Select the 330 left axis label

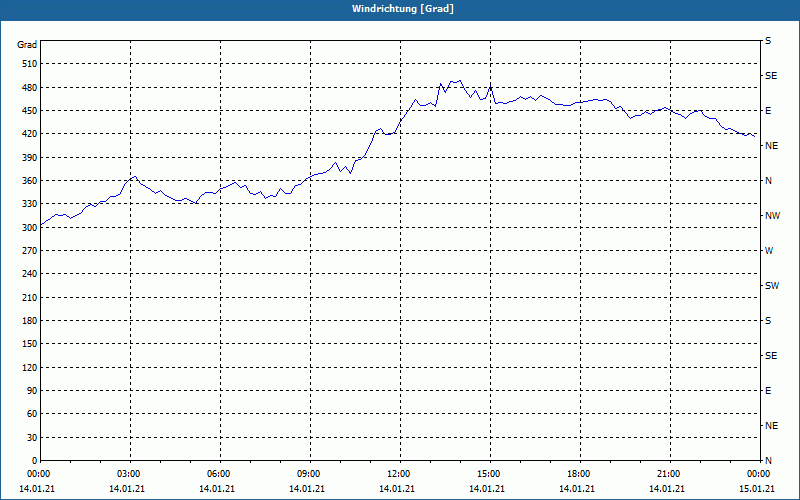(30, 204)
